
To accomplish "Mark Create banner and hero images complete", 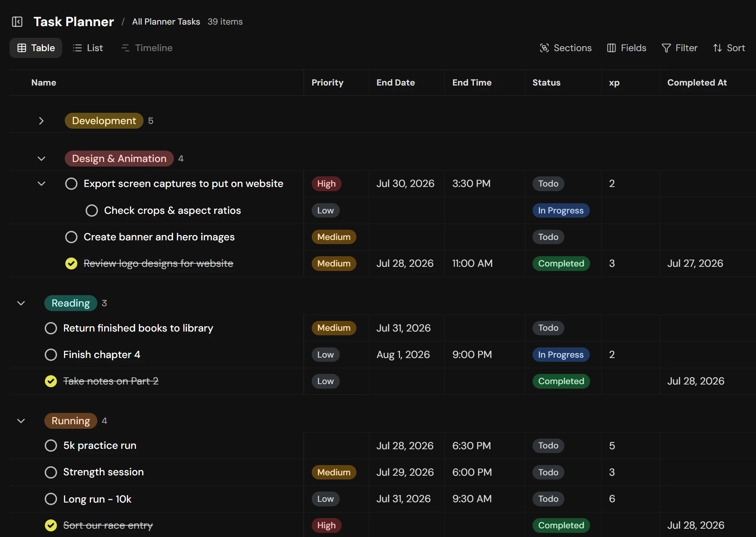I will 71,237.
